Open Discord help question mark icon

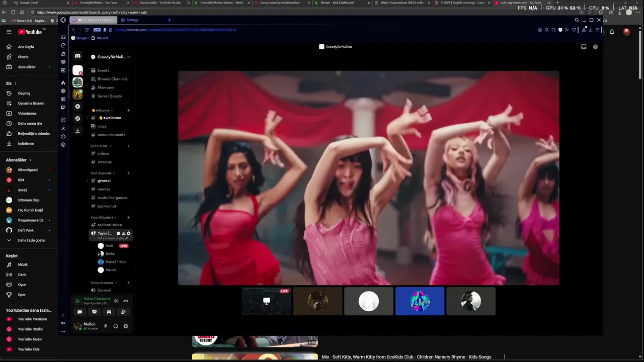(595, 47)
